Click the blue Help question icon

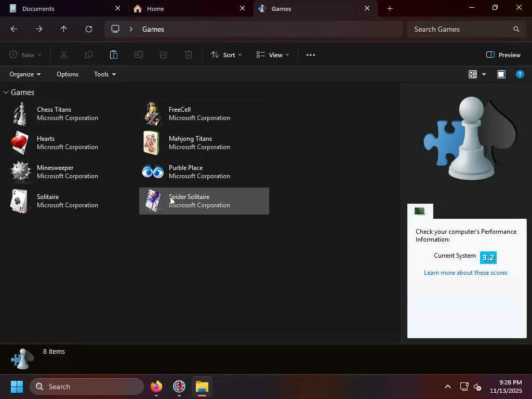click(520, 74)
